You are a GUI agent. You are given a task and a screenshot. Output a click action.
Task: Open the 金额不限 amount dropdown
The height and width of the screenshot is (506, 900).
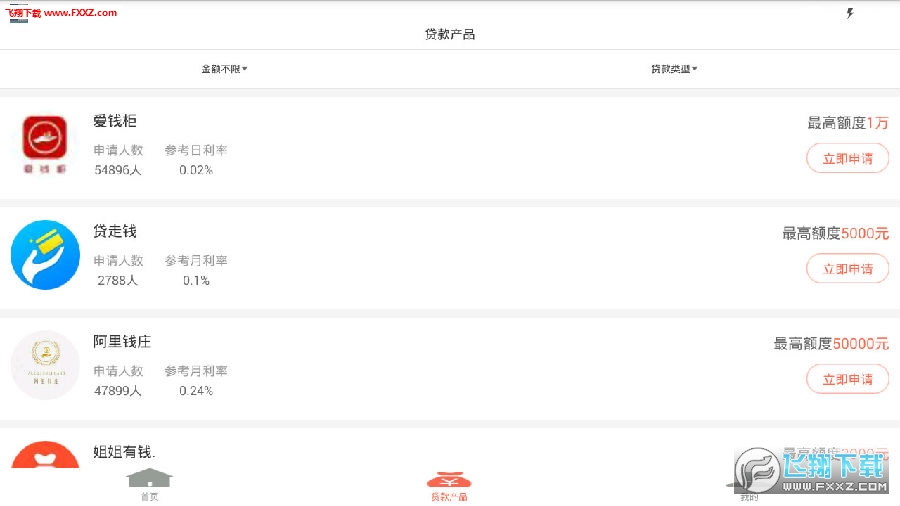click(224, 69)
